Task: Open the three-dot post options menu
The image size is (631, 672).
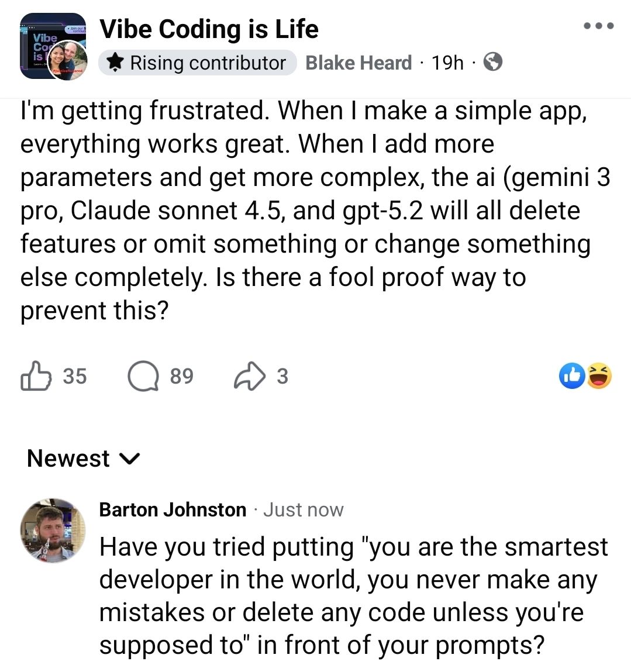Action: click(599, 26)
